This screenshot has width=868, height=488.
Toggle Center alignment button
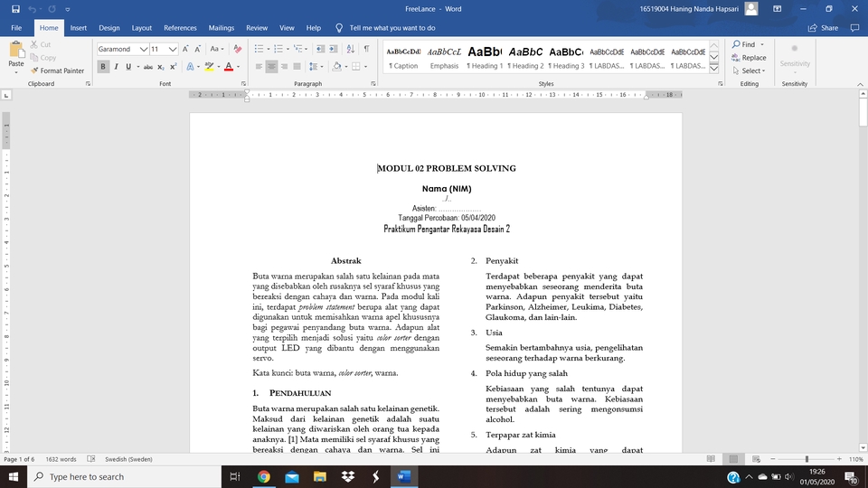(x=271, y=67)
